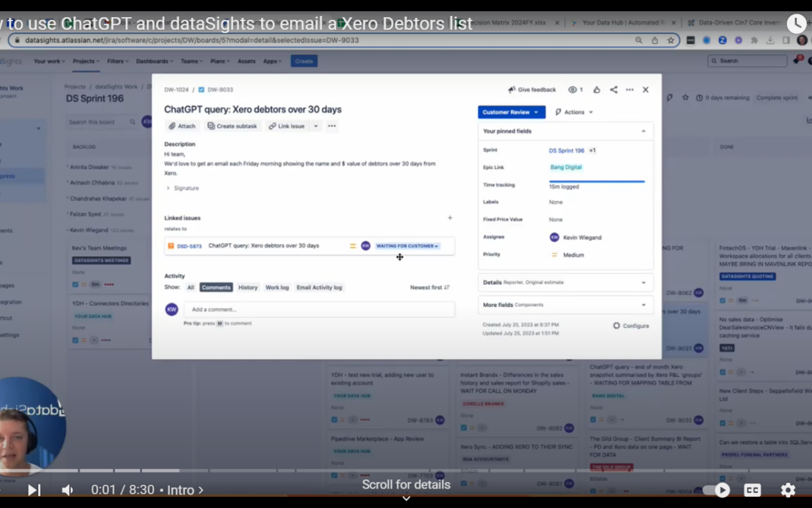
Task: Show All activity
Action: click(190, 287)
